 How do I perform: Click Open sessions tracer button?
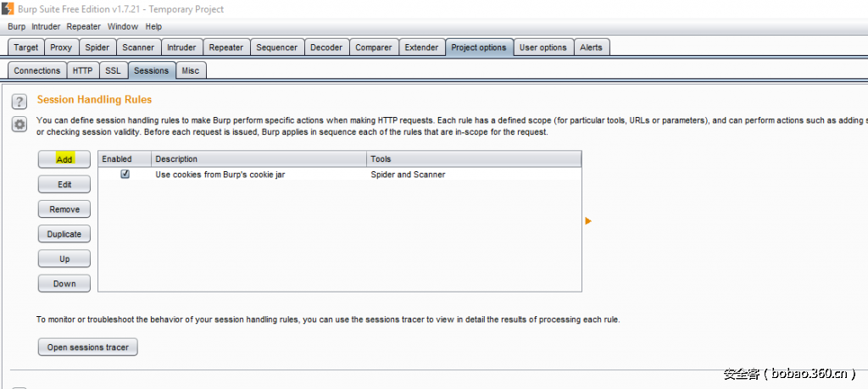pos(88,347)
